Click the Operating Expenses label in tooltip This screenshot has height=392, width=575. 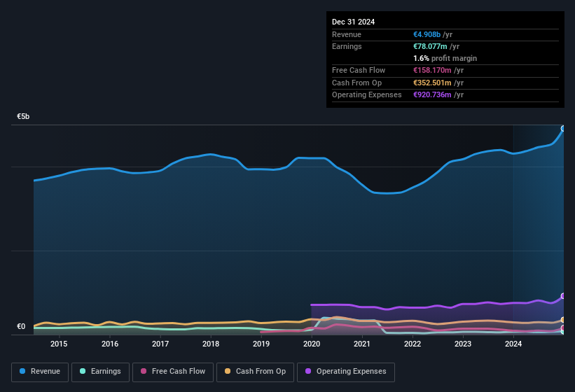(x=366, y=95)
